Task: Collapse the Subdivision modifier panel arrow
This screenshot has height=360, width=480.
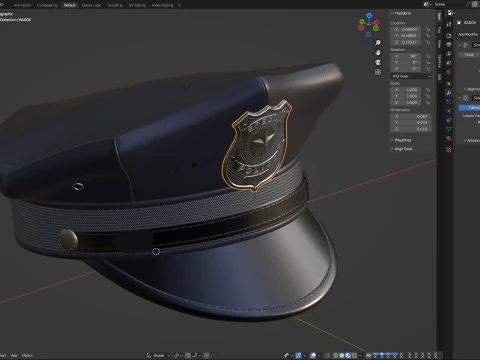Action: 460,98
